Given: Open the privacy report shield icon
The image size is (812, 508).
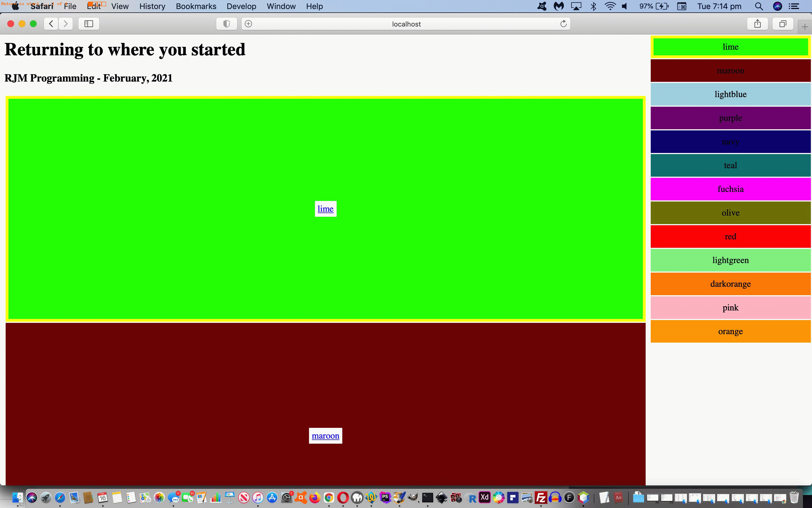Looking at the screenshot, I should pyautogui.click(x=226, y=24).
